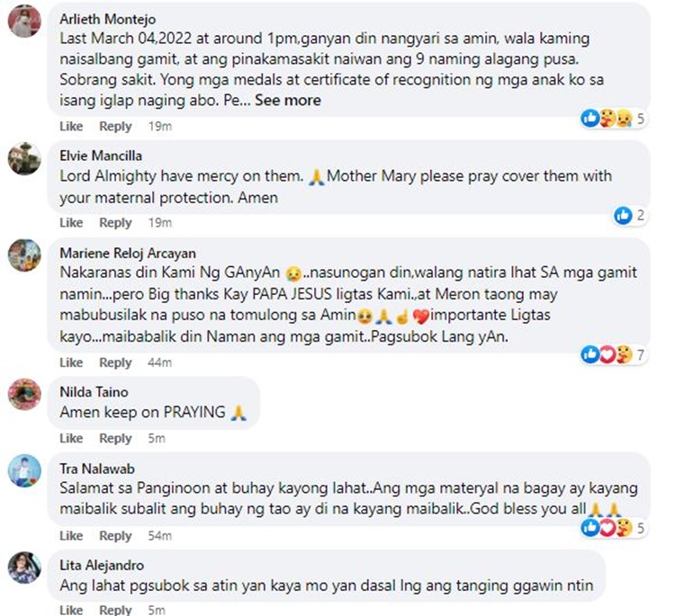This screenshot has height=616, width=675.
Task: Reply to Nilda Taino's comment
Action: pos(115,438)
